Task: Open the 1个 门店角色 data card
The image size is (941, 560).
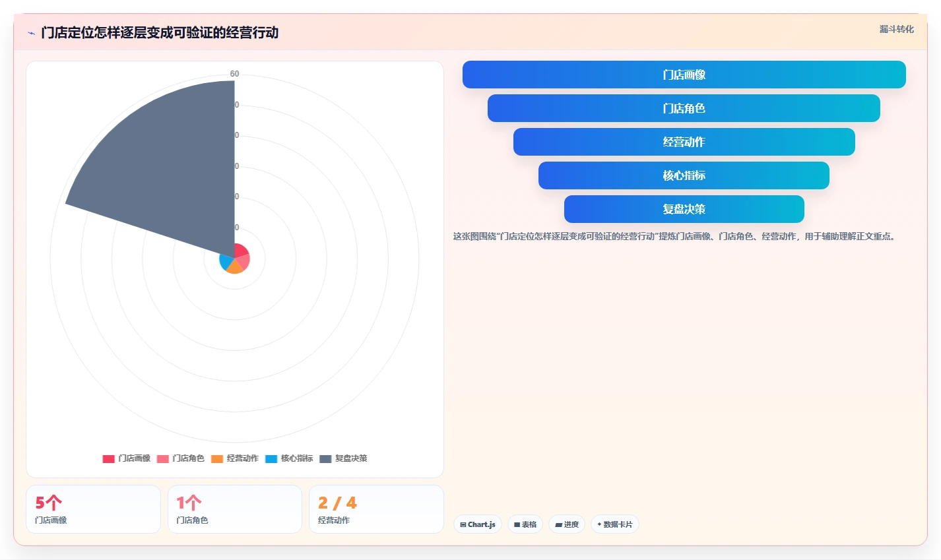Action: [235, 509]
